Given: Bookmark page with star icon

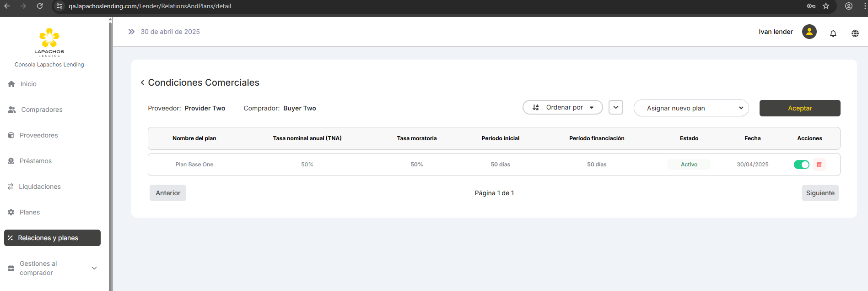Looking at the screenshot, I should [825, 6].
